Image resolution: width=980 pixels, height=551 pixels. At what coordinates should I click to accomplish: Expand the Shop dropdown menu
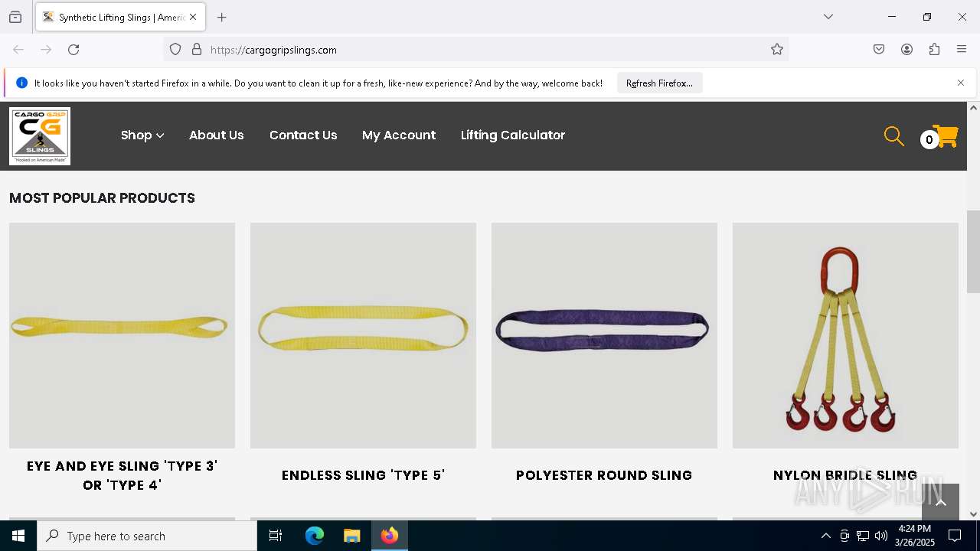(x=142, y=135)
